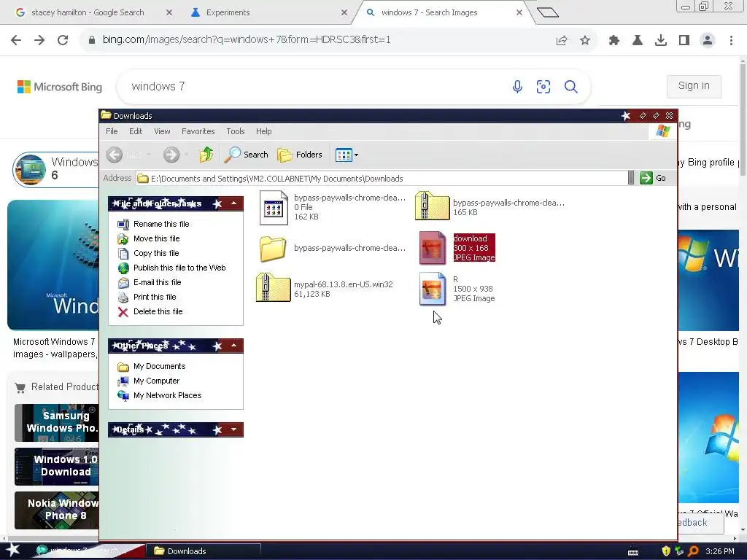Click Print this file

click(155, 297)
